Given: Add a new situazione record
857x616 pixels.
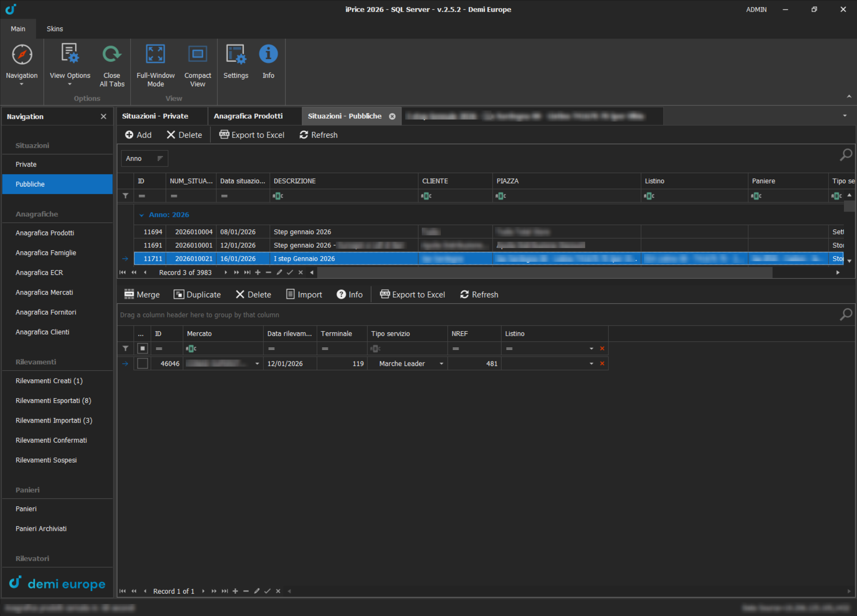Looking at the screenshot, I should (138, 135).
